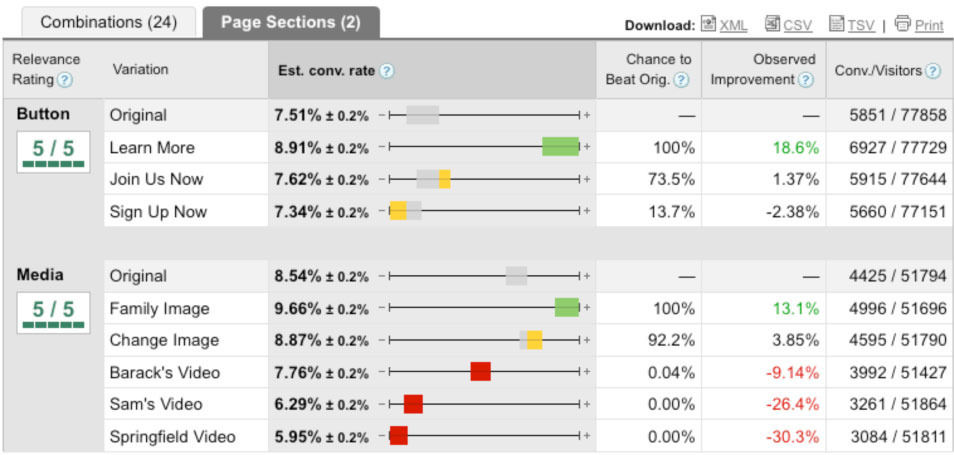Viewport: 954px width, 455px height.
Task: Open help icon beside Est. conv. rate
Action: point(386,70)
